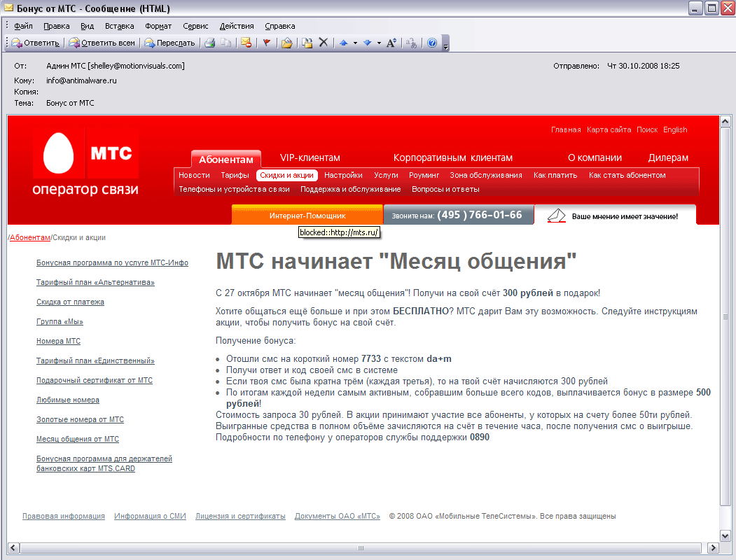Open the Золотые номера от МТС link

coord(80,419)
